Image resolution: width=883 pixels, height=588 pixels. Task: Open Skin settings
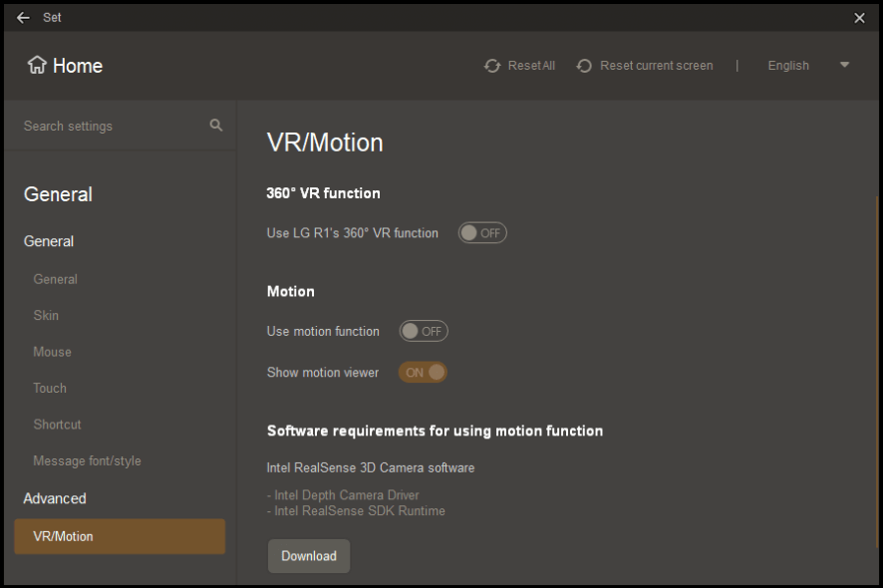pyautogui.click(x=46, y=315)
